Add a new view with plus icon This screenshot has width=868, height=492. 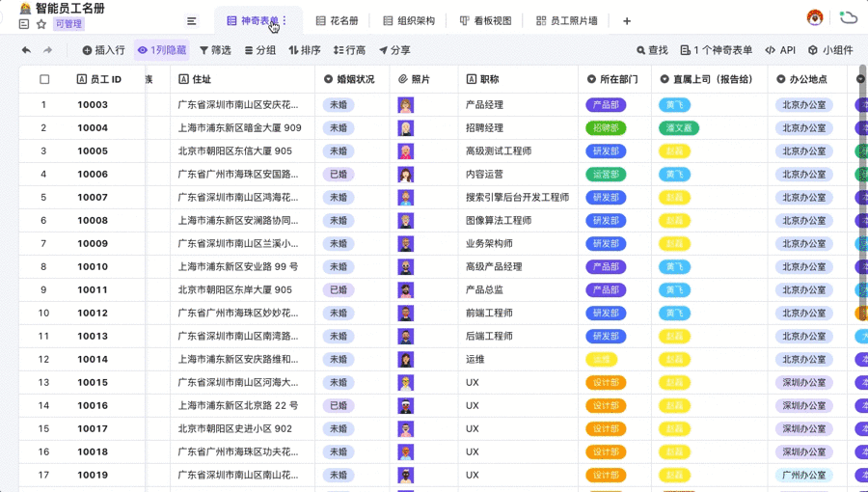coord(627,21)
